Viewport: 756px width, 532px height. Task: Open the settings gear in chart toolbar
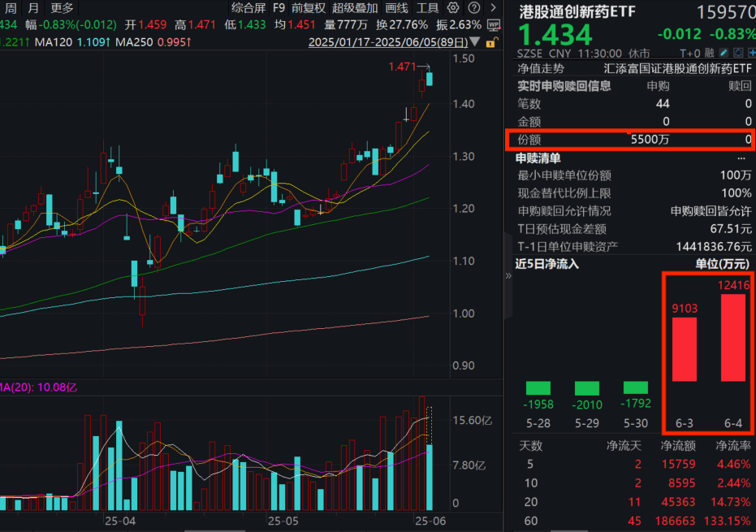click(x=454, y=7)
